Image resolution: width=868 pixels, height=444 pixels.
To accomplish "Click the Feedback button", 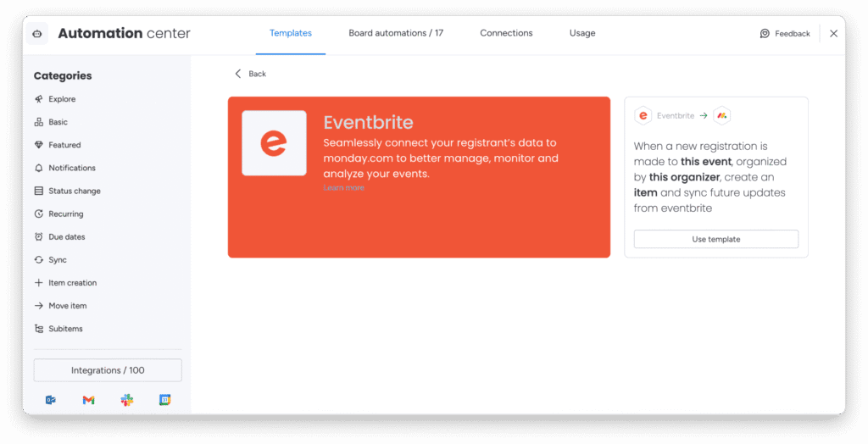I will tap(785, 34).
